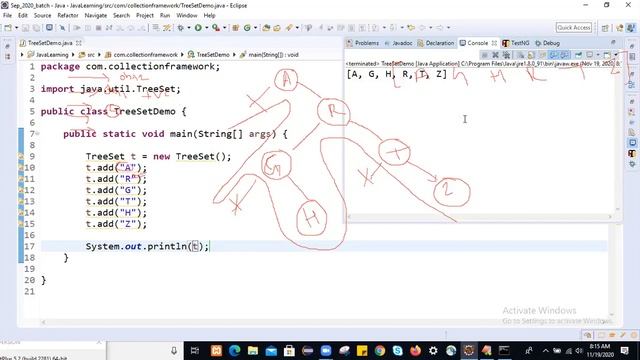
Task: Click console output [A, G, H, R, T, Z]
Action: click(397, 74)
